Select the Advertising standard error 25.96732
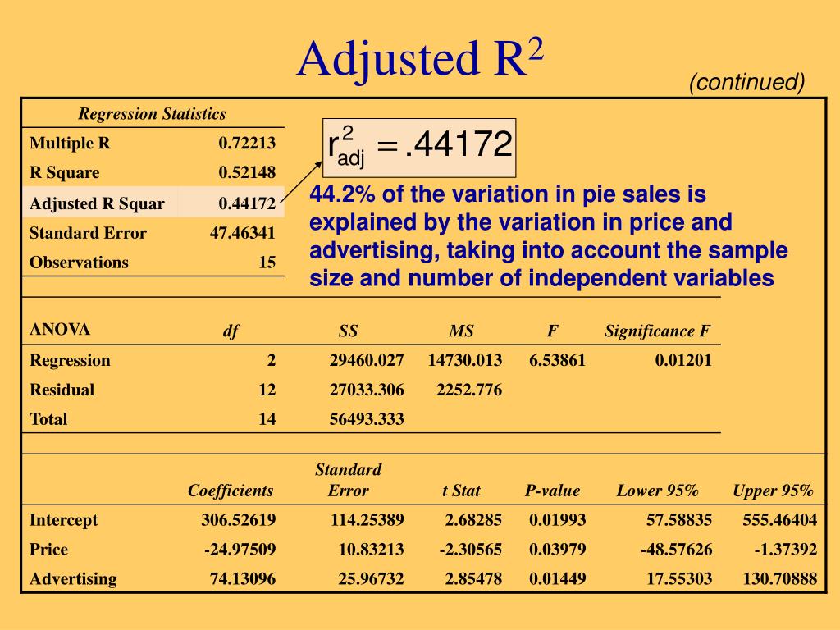Screen dimensions: 840x630 pos(371,578)
